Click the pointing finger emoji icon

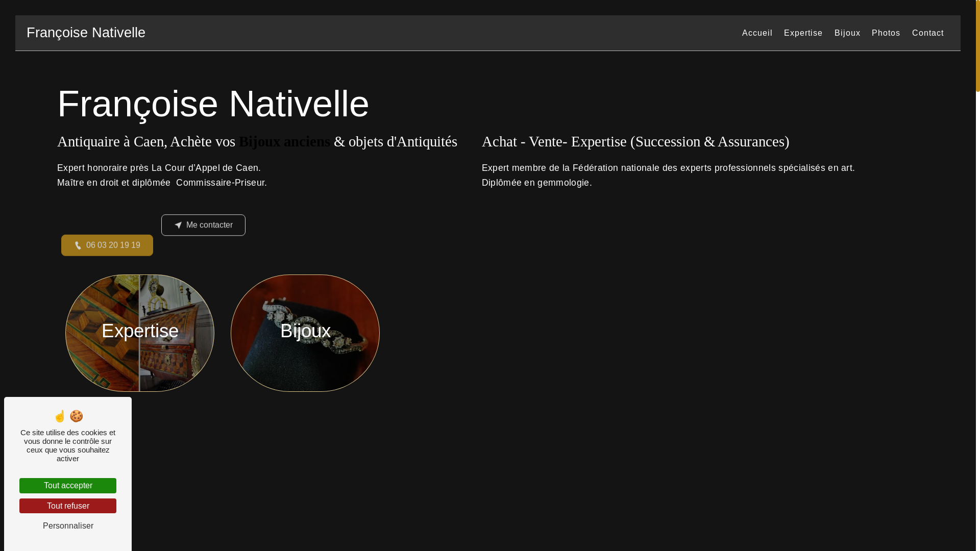click(60, 416)
